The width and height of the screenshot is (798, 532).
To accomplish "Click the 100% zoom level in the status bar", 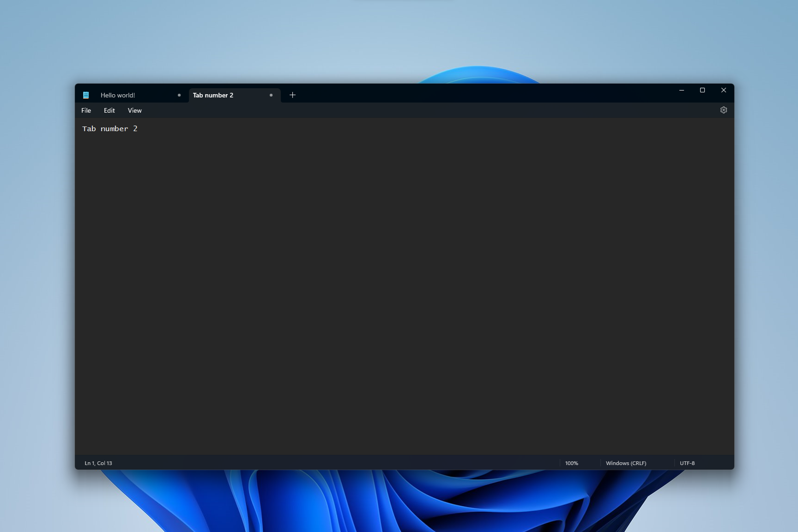I will click(571, 463).
